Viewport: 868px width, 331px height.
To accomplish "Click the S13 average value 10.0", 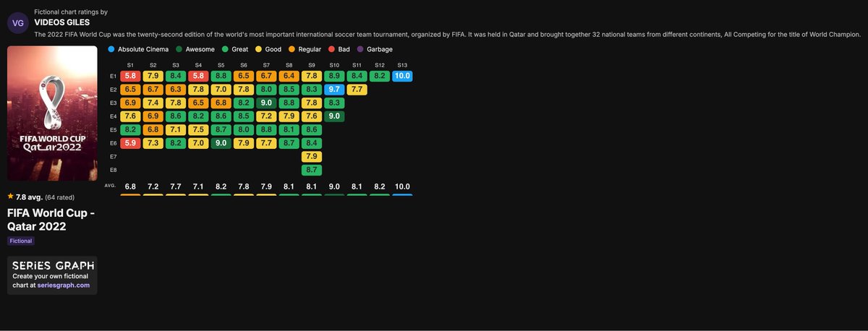I will [402, 186].
